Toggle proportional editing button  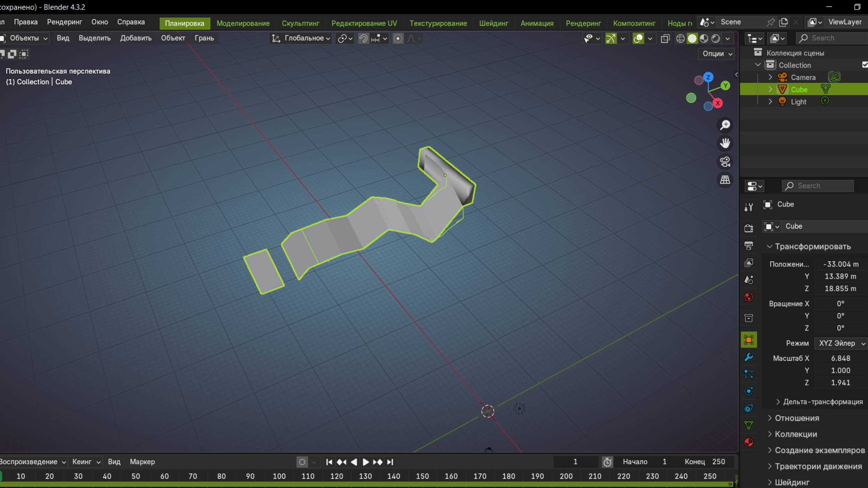(x=398, y=38)
